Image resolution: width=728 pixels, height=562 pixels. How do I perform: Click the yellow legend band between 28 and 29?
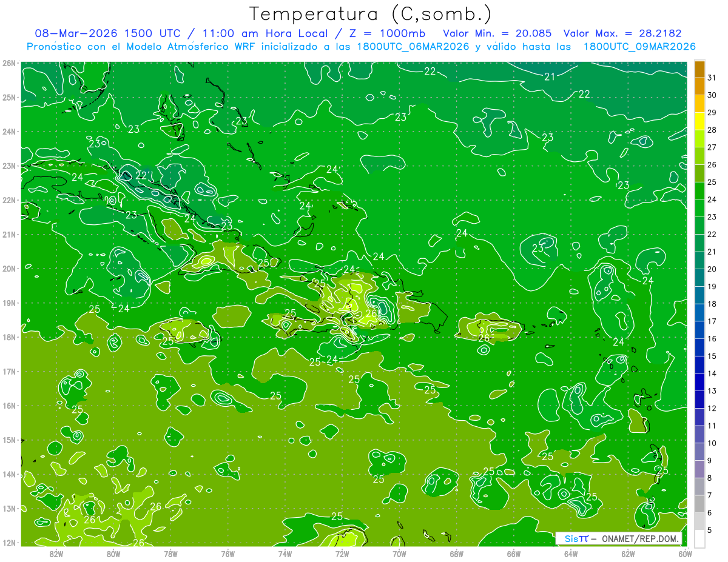699,121
